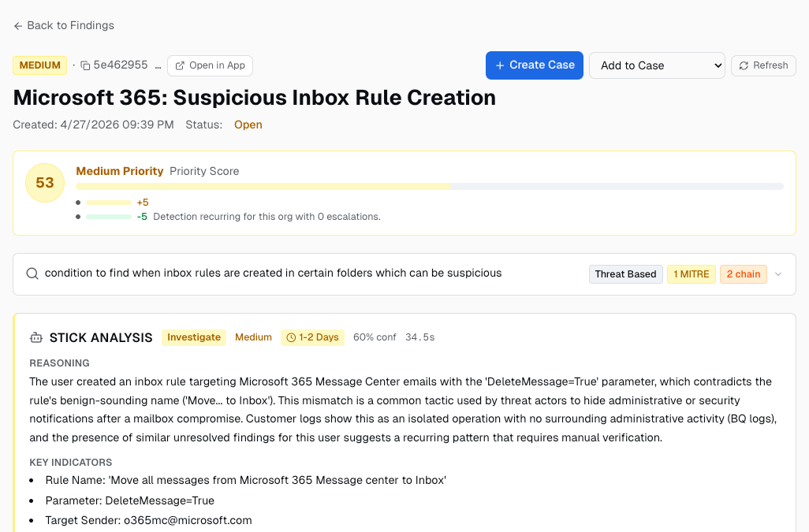Click the Rule Name key indicator line

245,481
